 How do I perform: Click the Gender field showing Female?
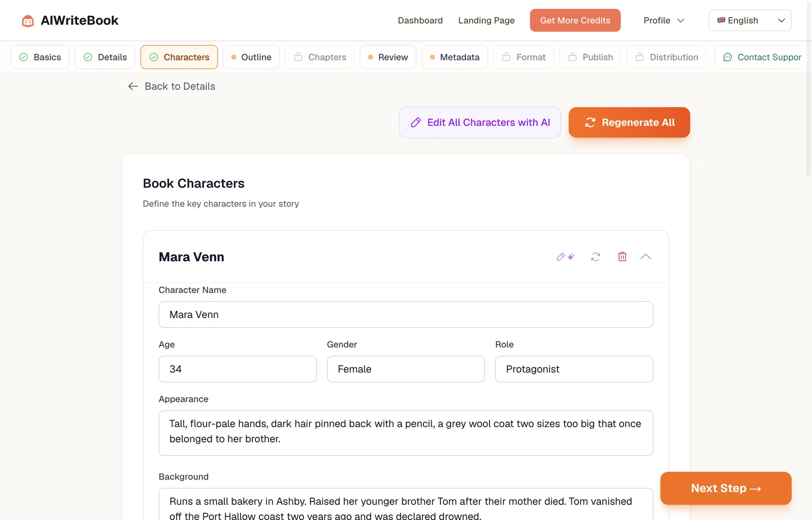406,369
